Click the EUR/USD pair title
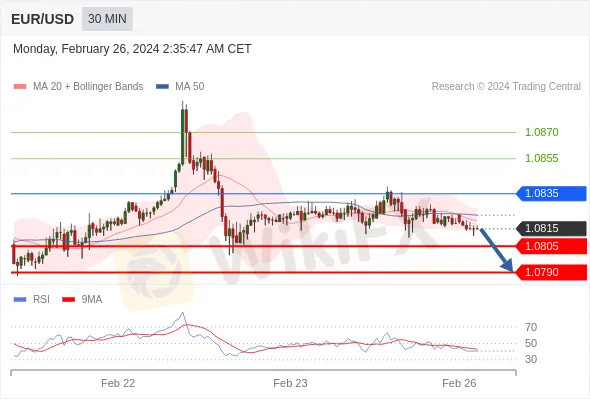This screenshot has width=590, height=400. (43, 19)
